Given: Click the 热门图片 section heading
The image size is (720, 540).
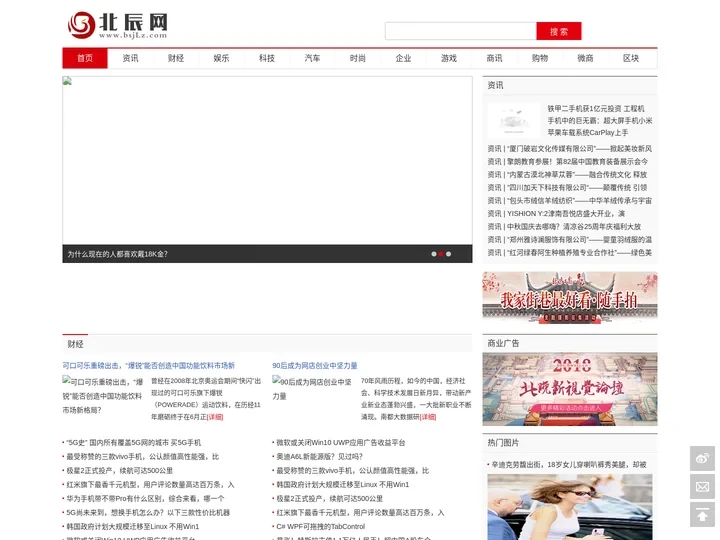Looking at the screenshot, I should [x=503, y=443].
